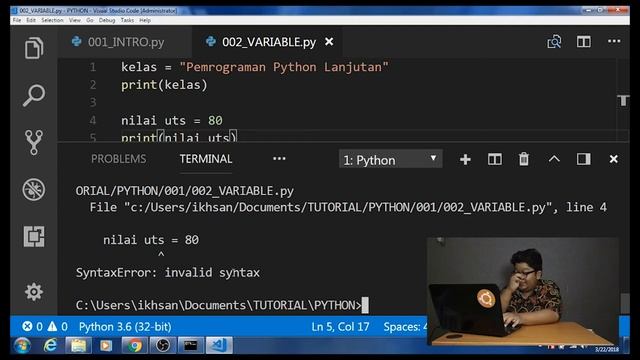Open the Selection menu
This screenshot has height=360, width=640.
point(52,20)
